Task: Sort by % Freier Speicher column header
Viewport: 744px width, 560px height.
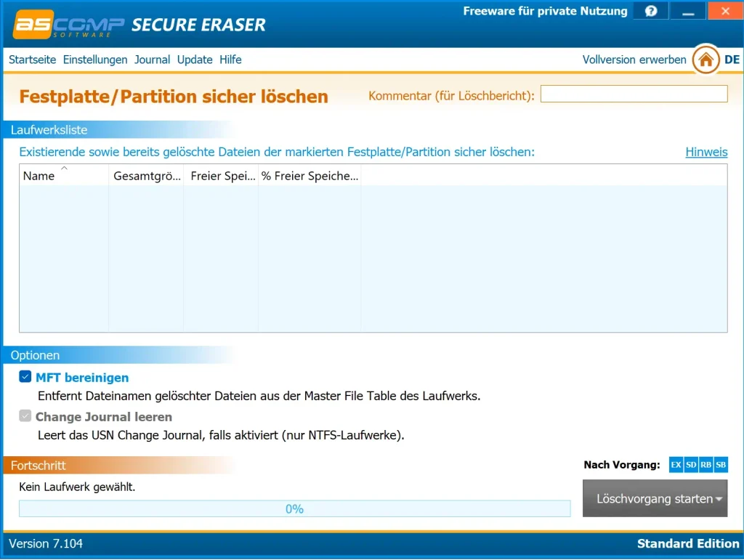Action: [x=310, y=176]
